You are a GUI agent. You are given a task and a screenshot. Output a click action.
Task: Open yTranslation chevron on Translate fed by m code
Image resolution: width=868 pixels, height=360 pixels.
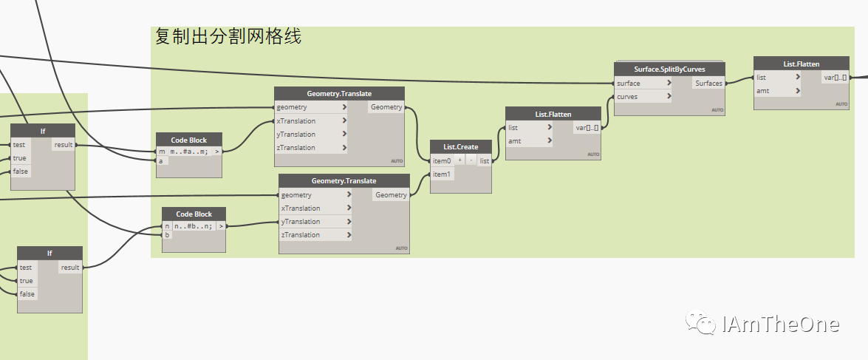(x=344, y=134)
